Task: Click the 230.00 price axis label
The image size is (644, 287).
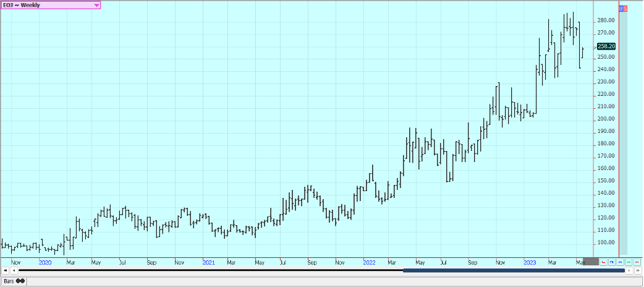Action: [x=606, y=82]
